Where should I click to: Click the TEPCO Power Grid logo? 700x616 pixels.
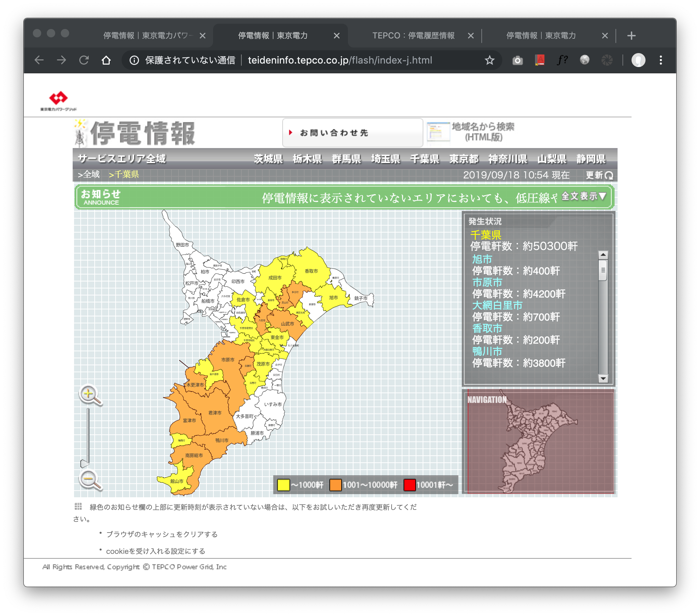click(x=58, y=101)
